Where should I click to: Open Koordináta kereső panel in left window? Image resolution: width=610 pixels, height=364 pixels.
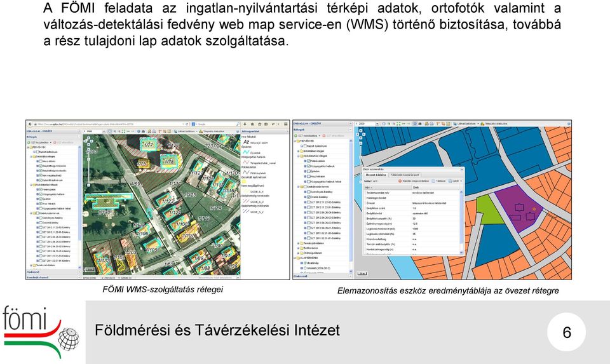coord(53,277)
